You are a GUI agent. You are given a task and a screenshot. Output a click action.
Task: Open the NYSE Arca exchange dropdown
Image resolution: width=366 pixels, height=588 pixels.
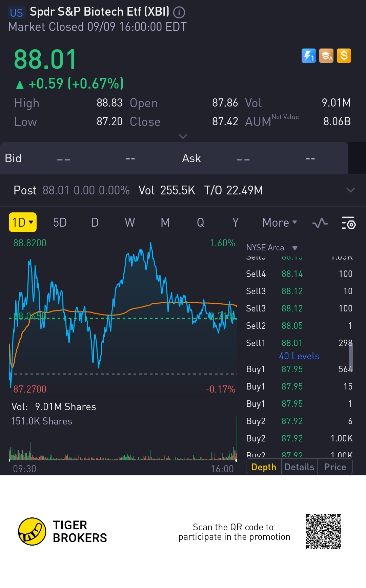pyautogui.click(x=272, y=248)
